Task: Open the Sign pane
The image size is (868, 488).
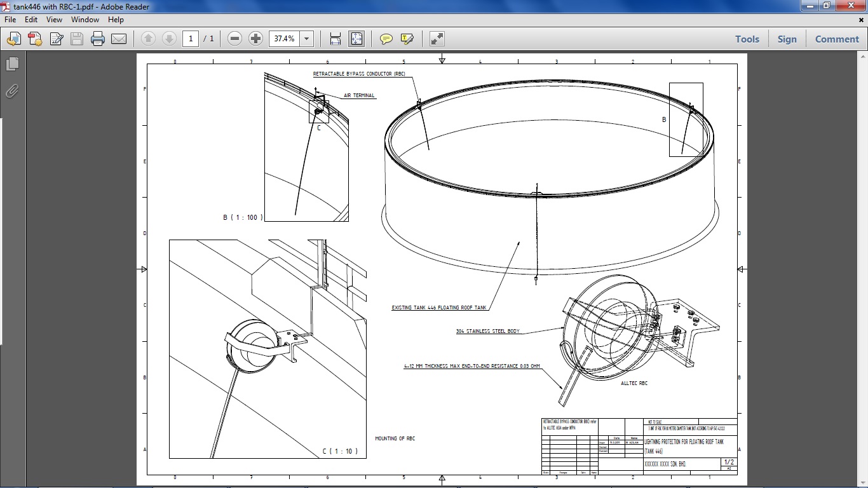Action: click(x=787, y=39)
